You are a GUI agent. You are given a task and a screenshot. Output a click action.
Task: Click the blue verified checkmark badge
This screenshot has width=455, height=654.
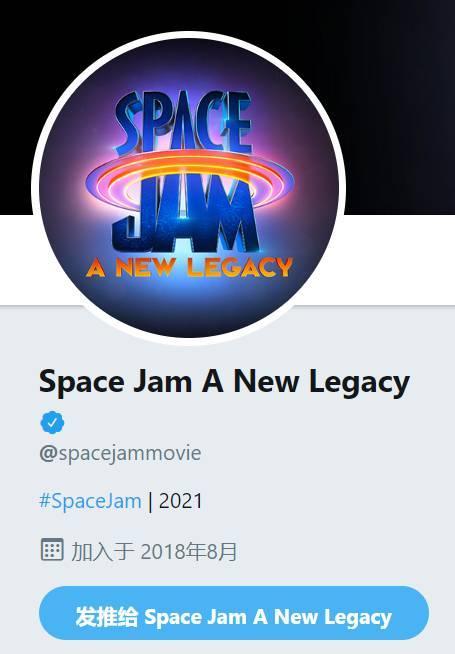pyautogui.click(x=52, y=422)
